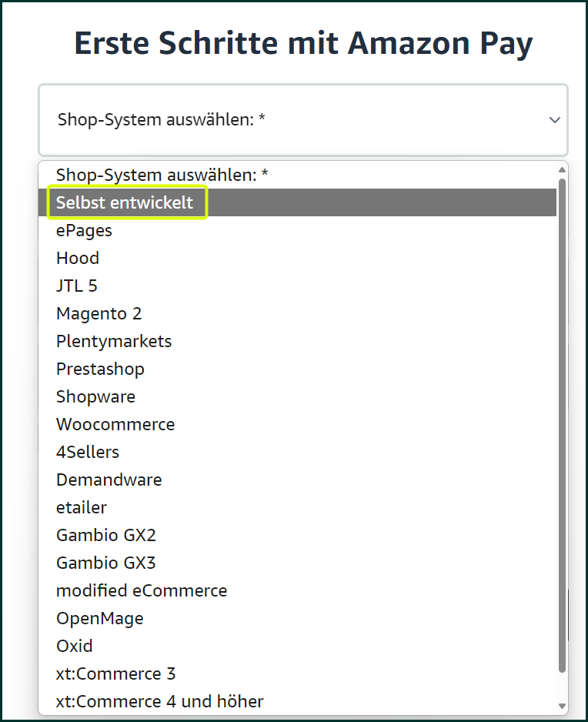Choose Plentymarkets option

pos(297,341)
